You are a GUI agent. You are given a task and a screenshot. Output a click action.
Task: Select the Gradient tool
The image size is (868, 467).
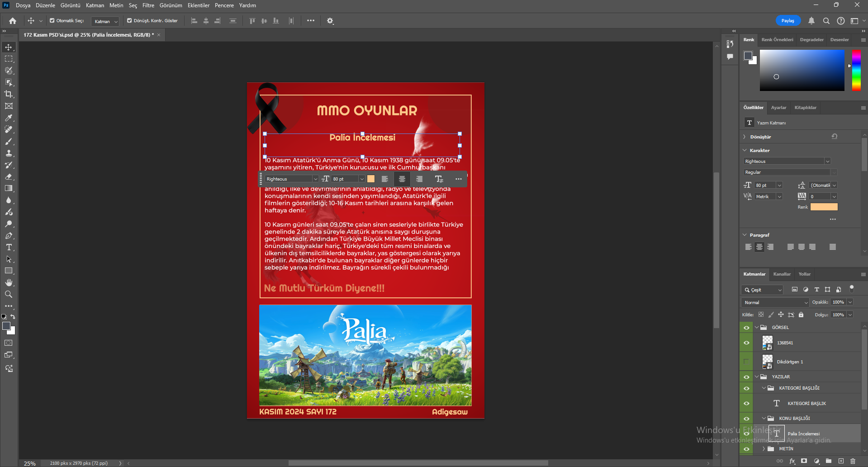tap(9, 188)
